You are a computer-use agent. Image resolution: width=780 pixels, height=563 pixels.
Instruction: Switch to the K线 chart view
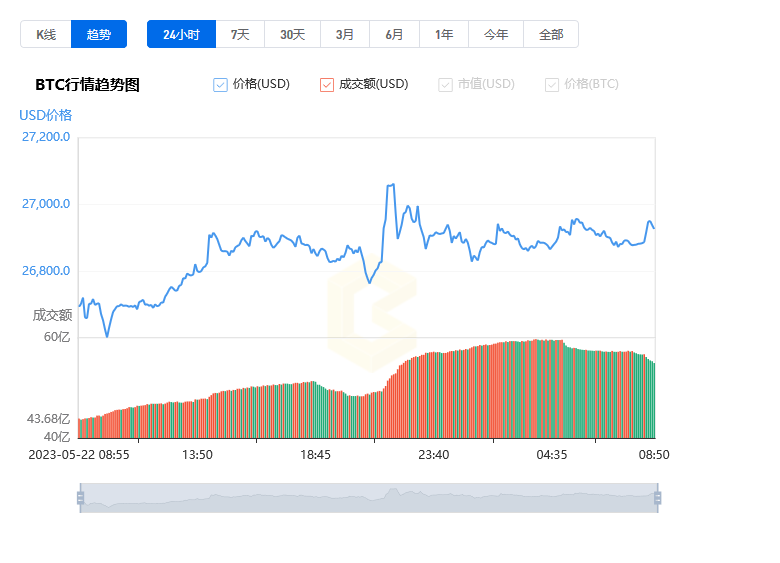pos(46,34)
